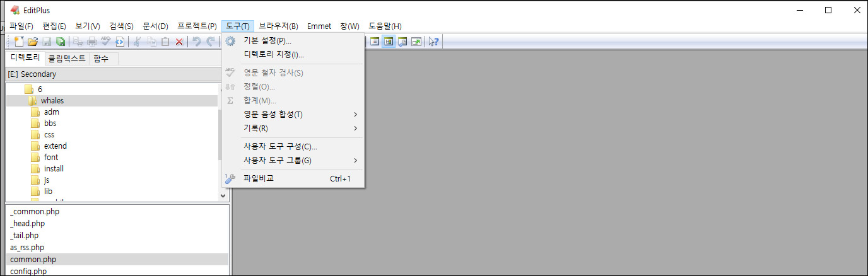The image size is (868, 276).
Task: Switch to the 디렉토리 tab
Action: [x=25, y=57]
